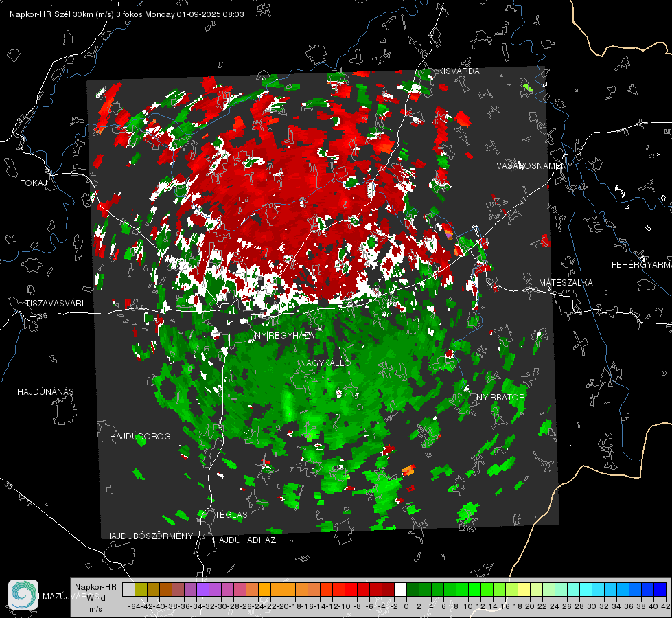The image size is (672, 618).
Task: Click the 'Napkor-HR' legend title
Action: point(95,587)
